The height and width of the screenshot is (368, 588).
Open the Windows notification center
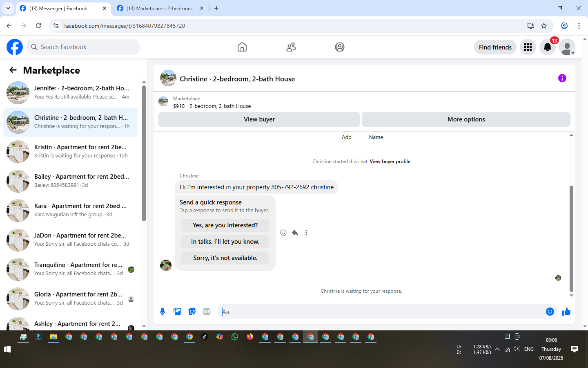[x=575, y=349]
